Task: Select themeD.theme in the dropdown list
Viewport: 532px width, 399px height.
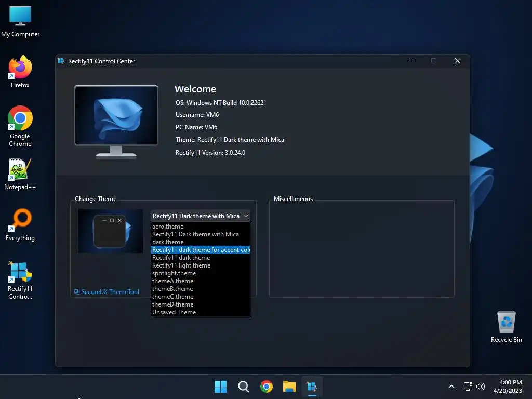Action: tap(200, 304)
